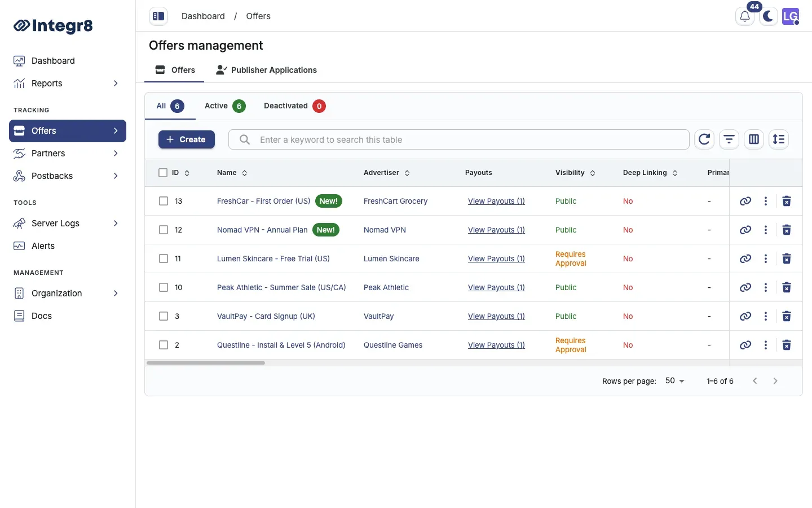Delete the Questline offer
The image size is (812, 508).
[x=787, y=345]
